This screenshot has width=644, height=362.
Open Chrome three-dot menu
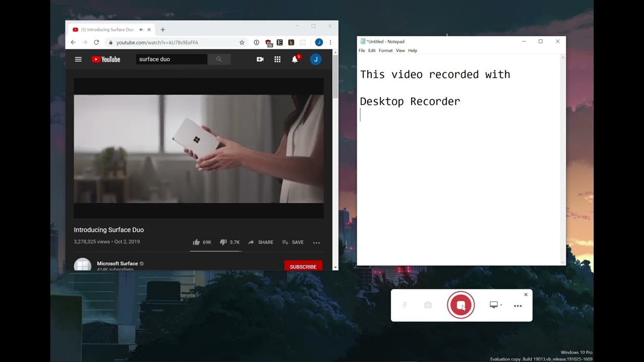click(x=330, y=43)
